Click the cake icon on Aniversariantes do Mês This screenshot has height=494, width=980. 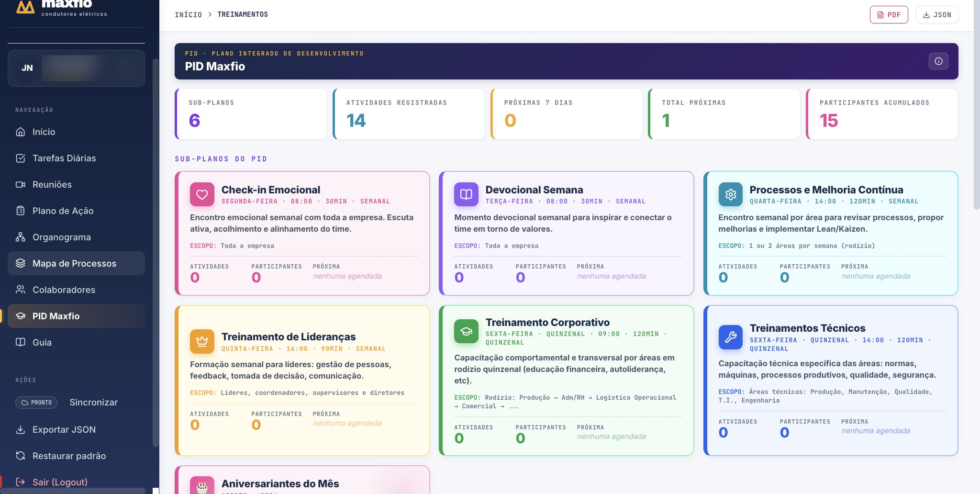point(202,486)
